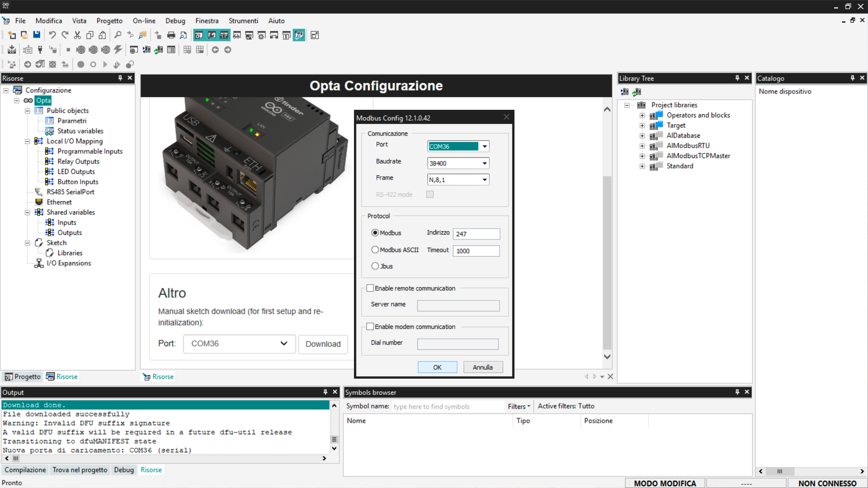Open the Frame dropdown showing N,8,1
Screen dimensions: 868x488
(484, 180)
